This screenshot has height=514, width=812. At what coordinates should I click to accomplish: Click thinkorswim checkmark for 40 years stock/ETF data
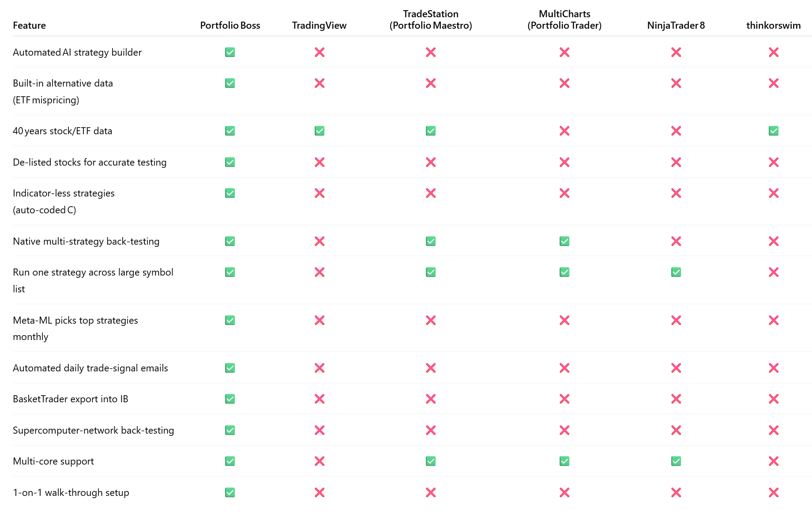coord(773,131)
